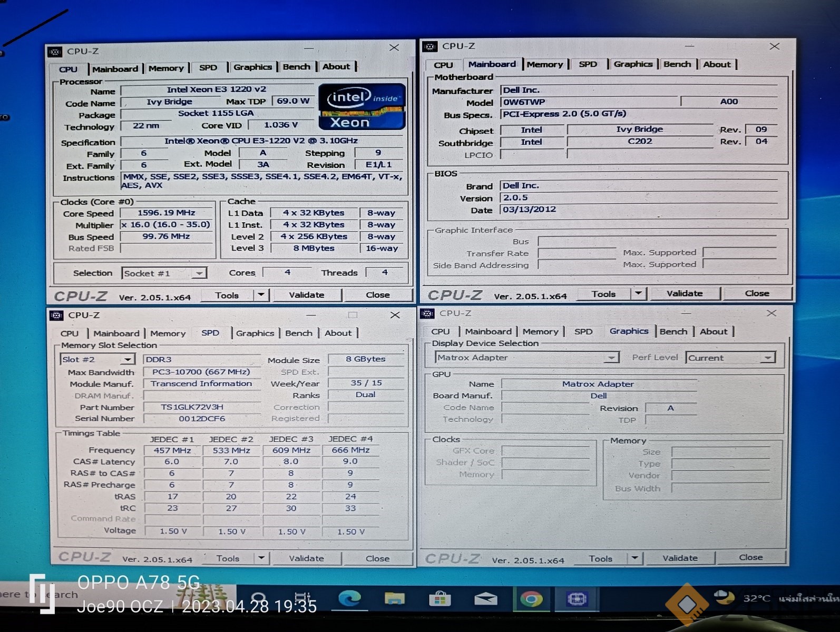Viewport: 840px width, 632px height.
Task: Open Google Chrome from the taskbar
Action: pyautogui.click(x=531, y=599)
